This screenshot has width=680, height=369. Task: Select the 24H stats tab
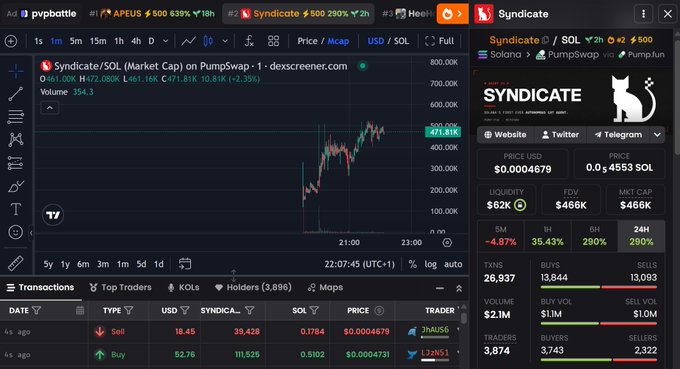tap(641, 236)
